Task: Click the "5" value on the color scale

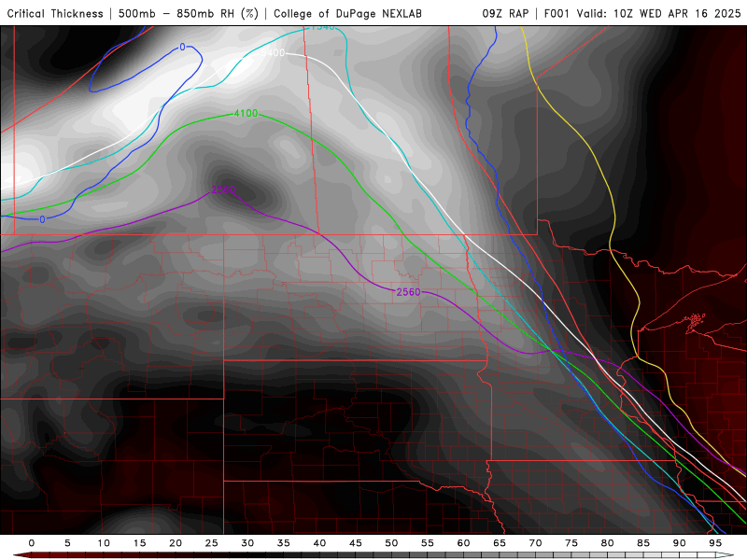Action: pos(67,543)
